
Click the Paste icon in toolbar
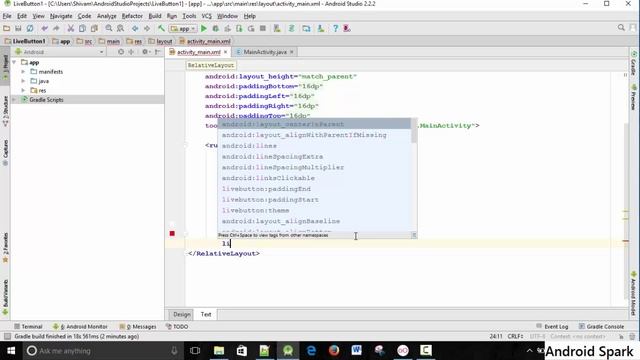94,28
